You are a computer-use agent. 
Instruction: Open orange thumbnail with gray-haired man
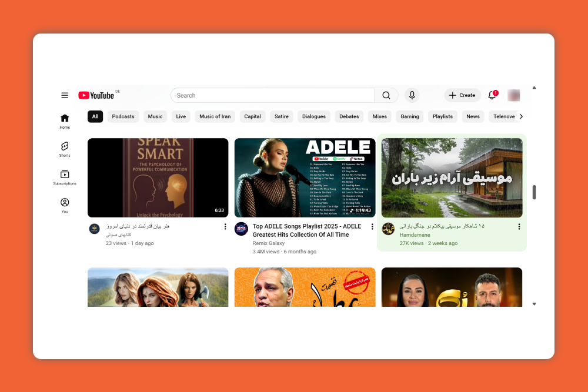305,287
